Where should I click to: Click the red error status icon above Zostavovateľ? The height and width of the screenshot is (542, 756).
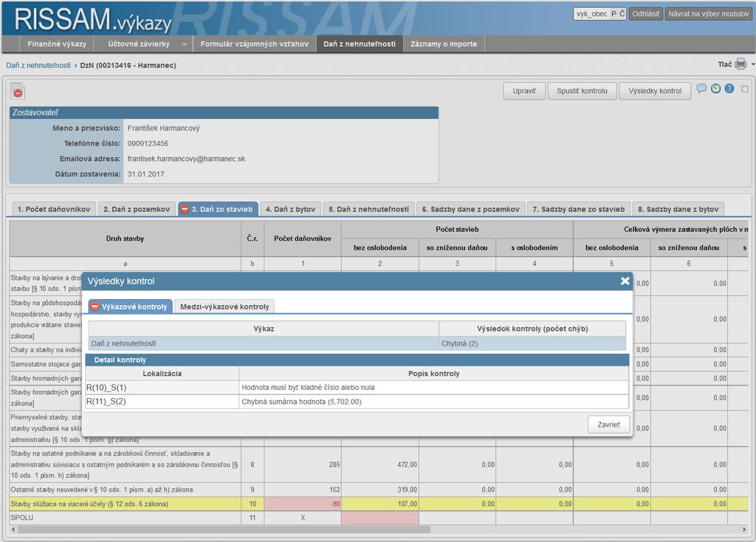[x=18, y=92]
